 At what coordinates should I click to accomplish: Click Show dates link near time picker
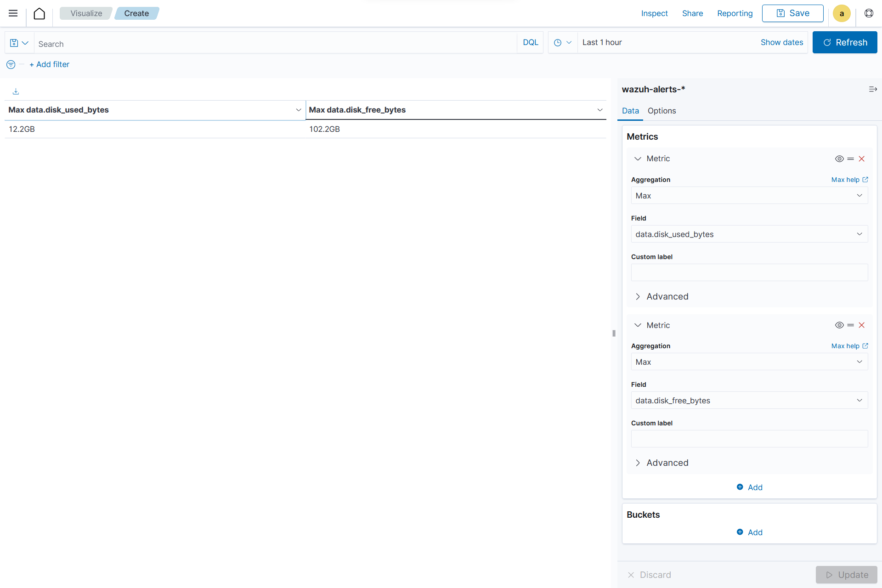click(781, 42)
